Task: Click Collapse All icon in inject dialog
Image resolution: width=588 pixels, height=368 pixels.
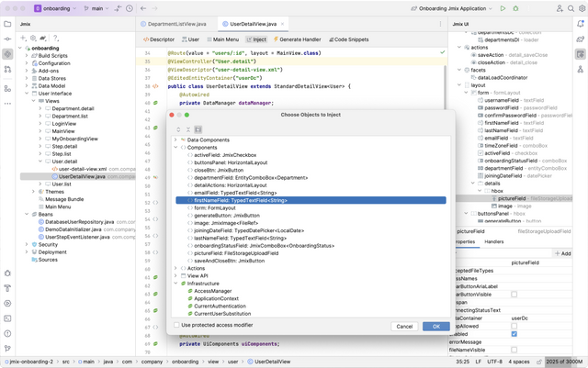Action: [188, 129]
